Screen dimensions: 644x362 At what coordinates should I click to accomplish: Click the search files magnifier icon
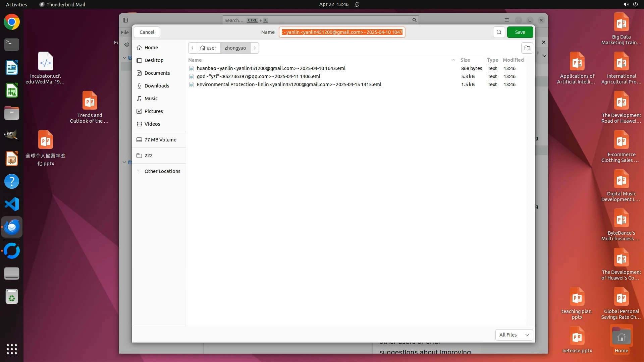pyautogui.click(x=499, y=32)
